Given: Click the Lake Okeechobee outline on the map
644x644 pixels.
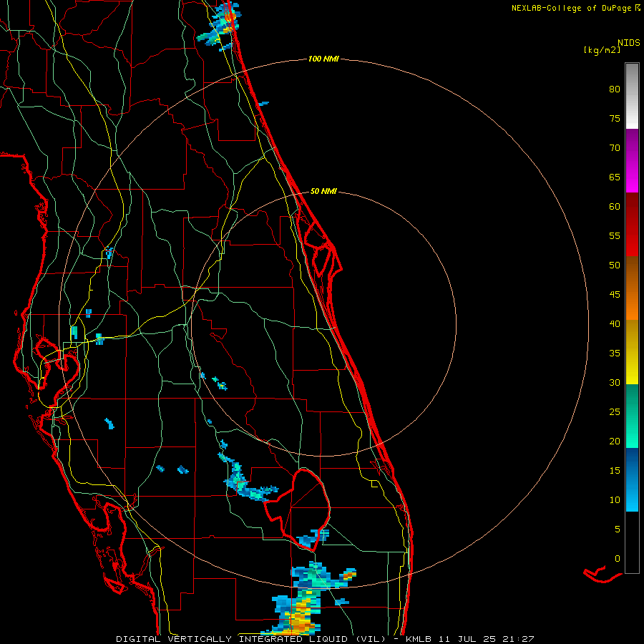Looking at the screenshot, I should pos(297,509).
